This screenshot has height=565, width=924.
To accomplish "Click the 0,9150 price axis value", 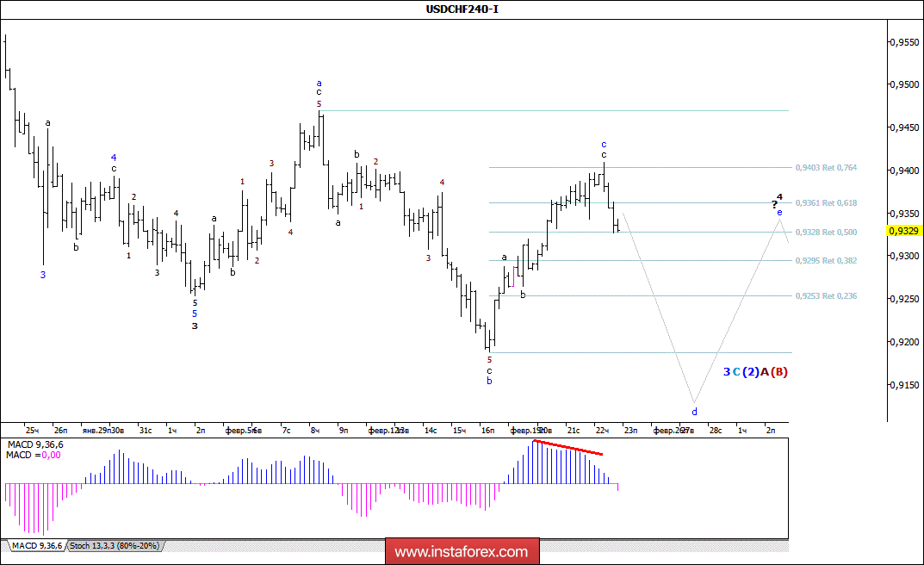I will pos(904,385).
